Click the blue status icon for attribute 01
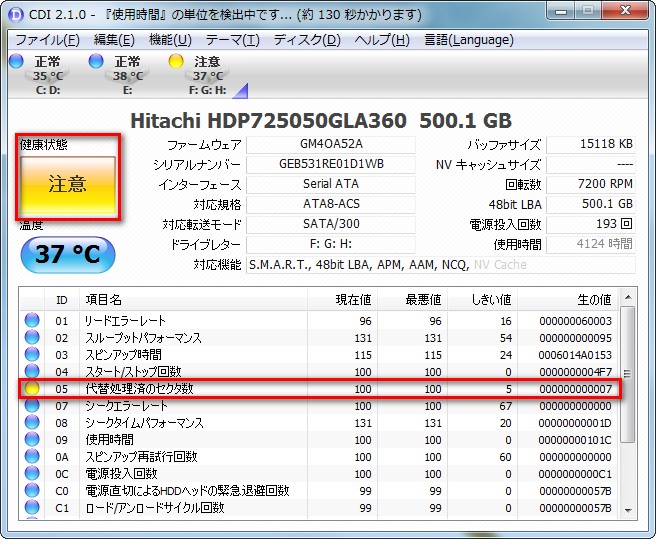 [32, 321]
